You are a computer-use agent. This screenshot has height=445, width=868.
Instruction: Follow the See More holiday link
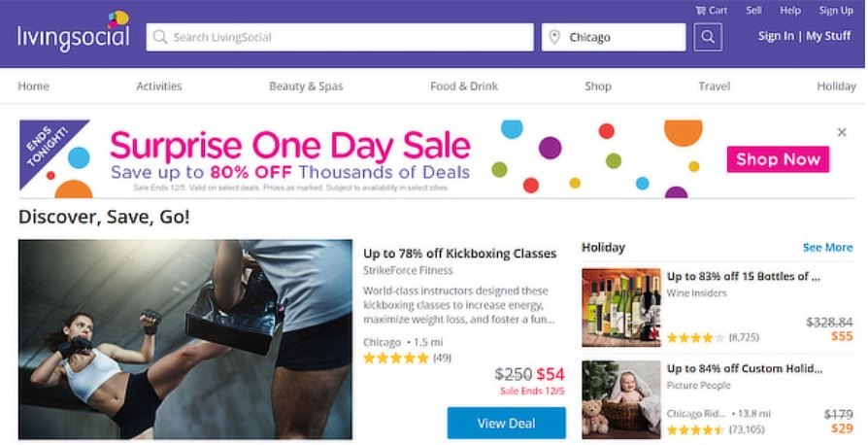827,248
